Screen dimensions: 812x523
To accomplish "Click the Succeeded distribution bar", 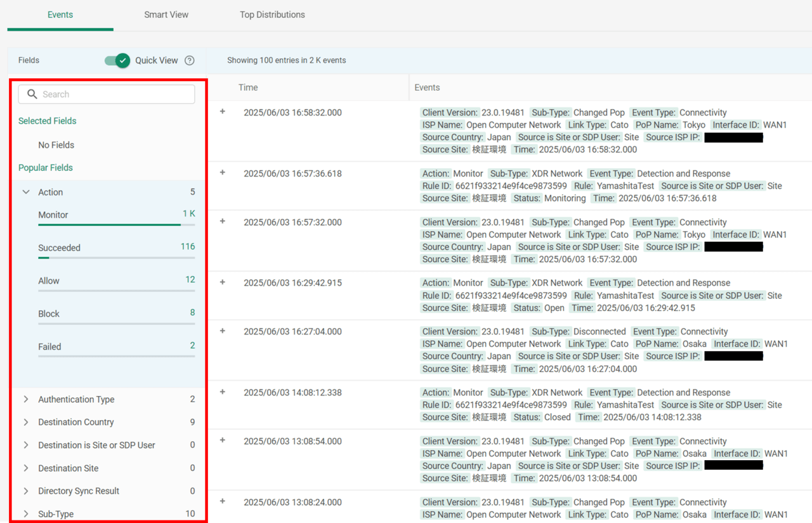I will (116, 258).
